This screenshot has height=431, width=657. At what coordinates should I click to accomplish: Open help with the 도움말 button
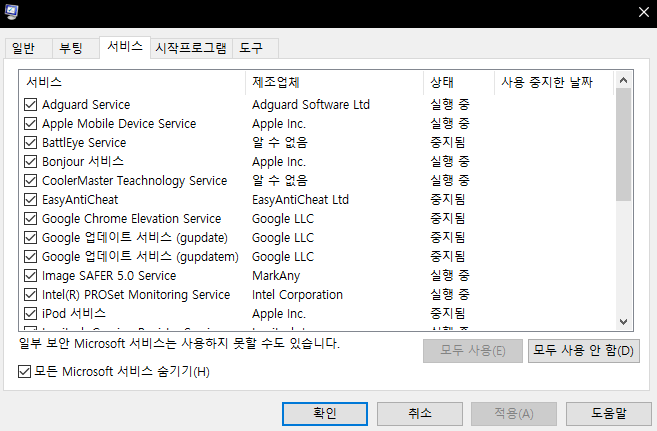[609, 414]
